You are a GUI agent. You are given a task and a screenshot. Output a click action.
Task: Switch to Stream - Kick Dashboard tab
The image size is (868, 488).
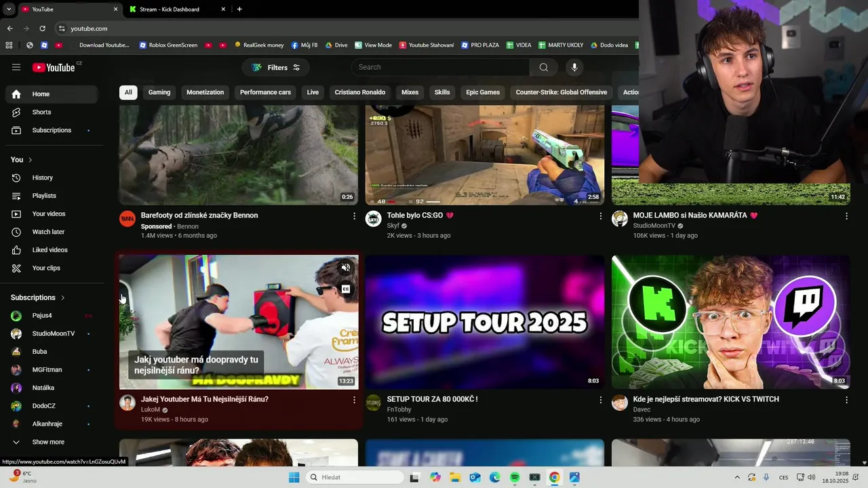(178, 9)
